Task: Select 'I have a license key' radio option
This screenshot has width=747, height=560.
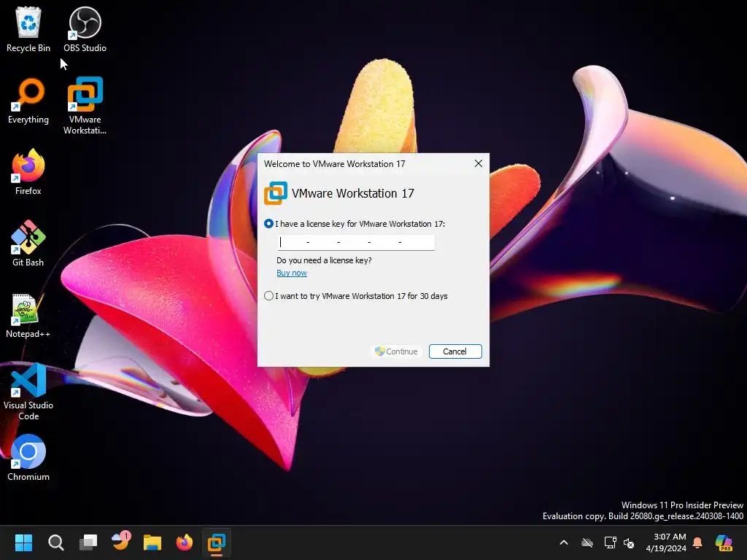Action: 268,223
